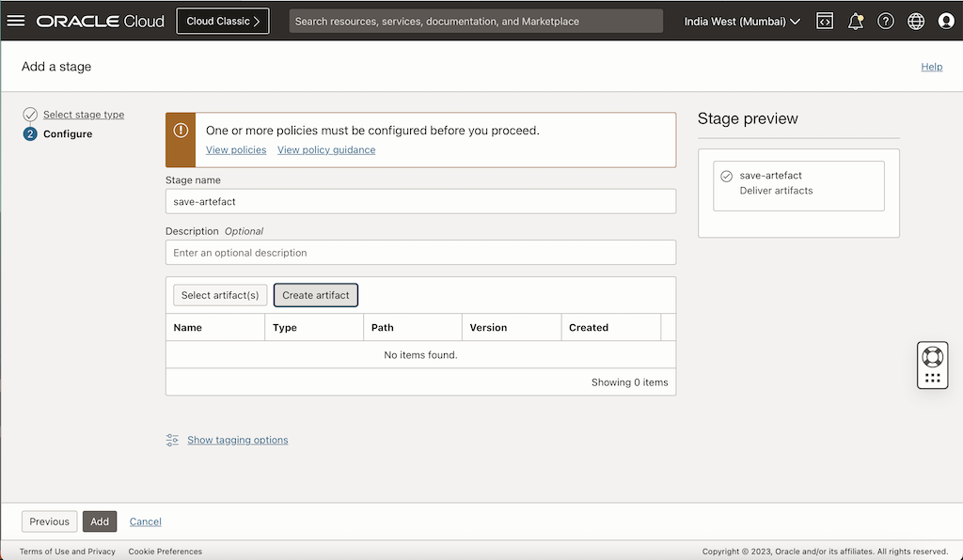Click the floating life ring support widget
Screen dimensions: 963x560
(x=932, y=357)
